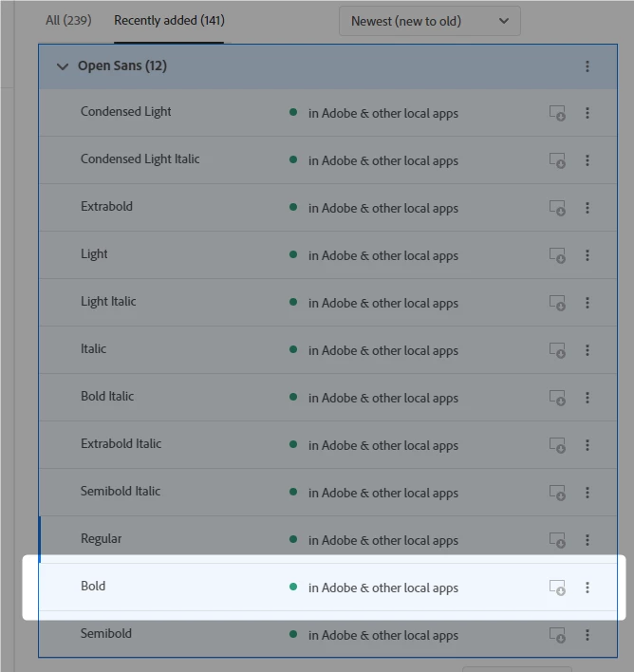Screen dimensions: 634x672
Task: Open more options for Regular font
Action: point(587,540)
